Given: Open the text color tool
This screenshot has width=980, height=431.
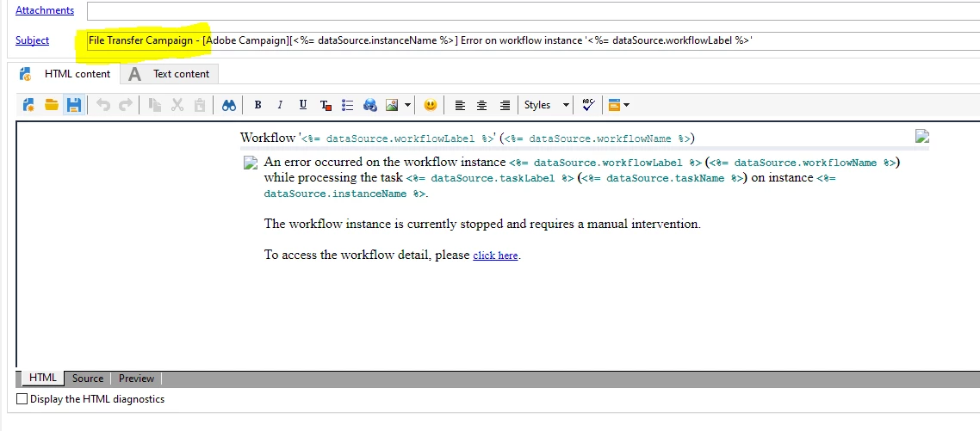Looking at the screenshot, I should point(326,105).
